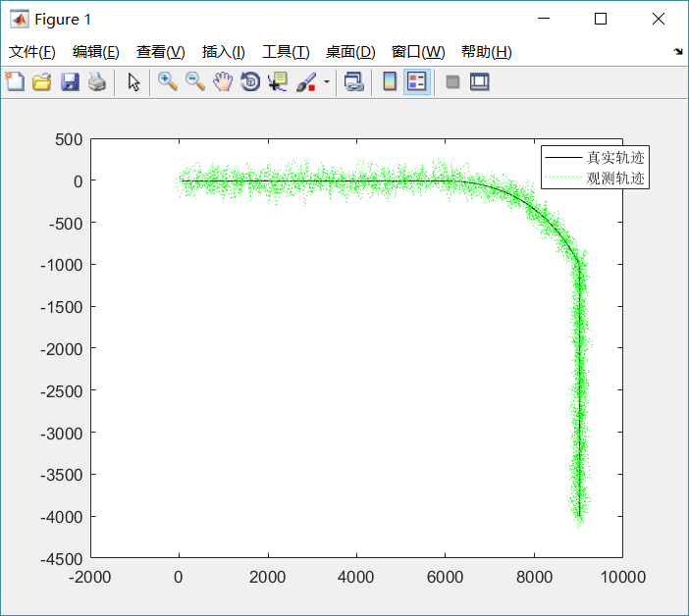This screenshot has width=689, height=616.
Task: Activate the Zoom In magnifier tool
Action: pos(168,82)
